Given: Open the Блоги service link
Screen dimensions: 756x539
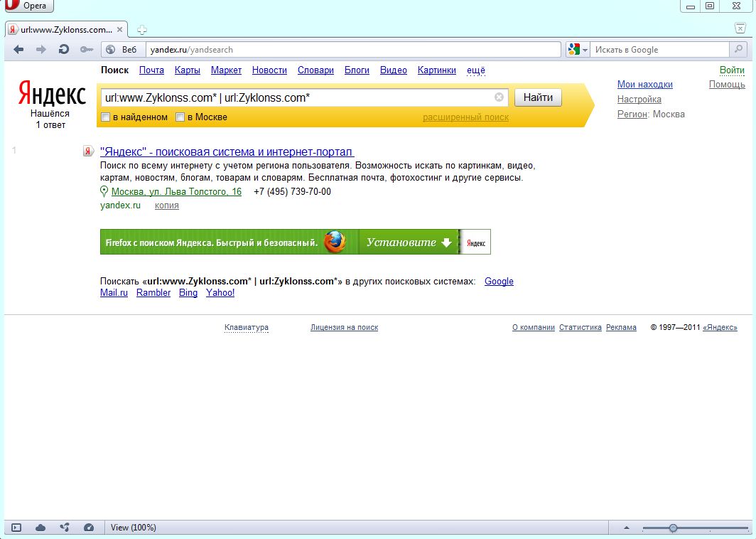Looking at the screenshot, I should pos(357,70).
